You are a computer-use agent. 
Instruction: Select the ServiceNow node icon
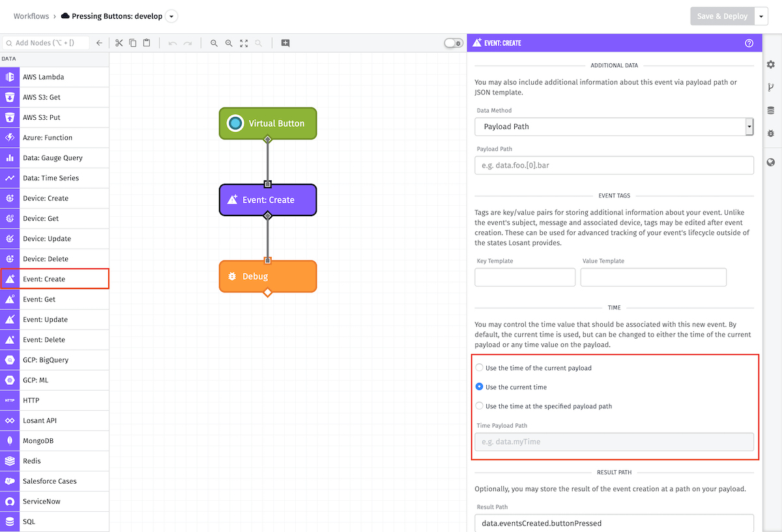[10, 501]
